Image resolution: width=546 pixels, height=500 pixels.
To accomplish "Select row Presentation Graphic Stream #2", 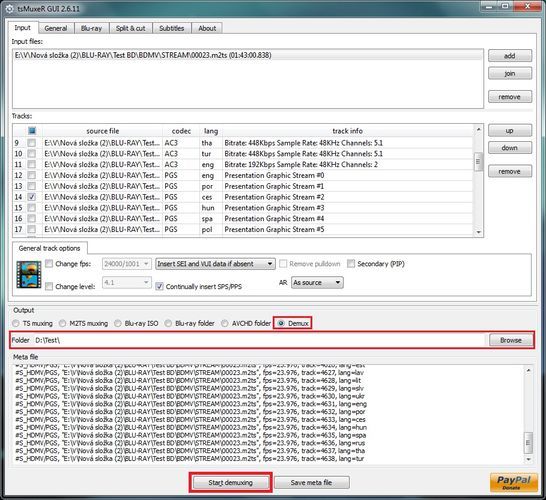I will [243, 197].
